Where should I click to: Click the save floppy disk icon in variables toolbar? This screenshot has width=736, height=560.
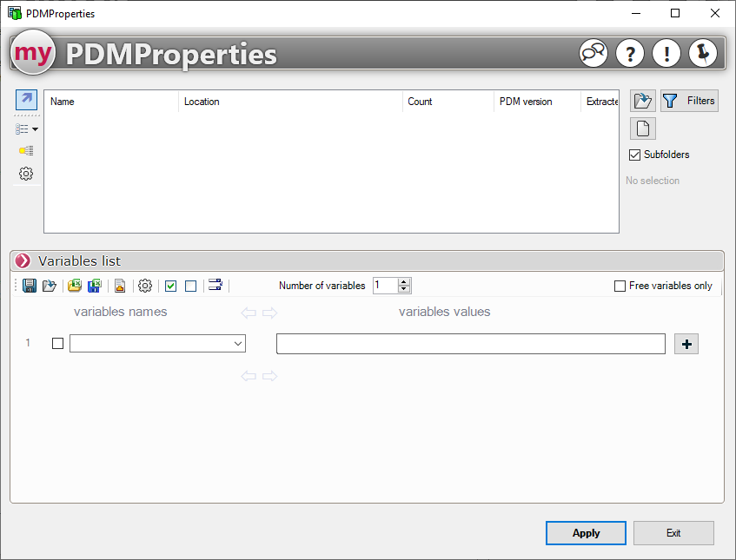30,286
